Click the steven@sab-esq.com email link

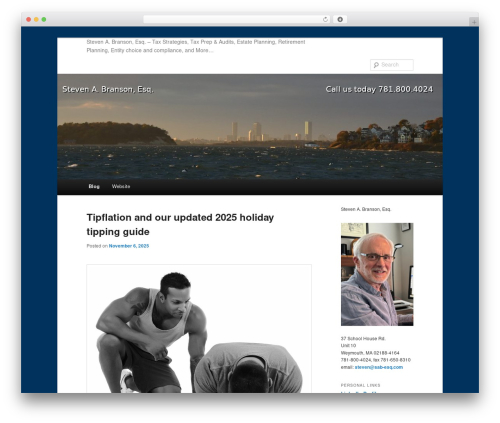click(379, 367)
